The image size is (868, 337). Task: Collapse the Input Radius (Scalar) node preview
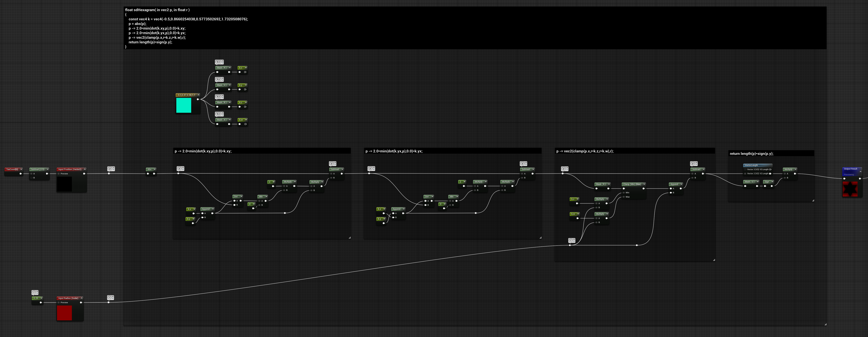82,298
